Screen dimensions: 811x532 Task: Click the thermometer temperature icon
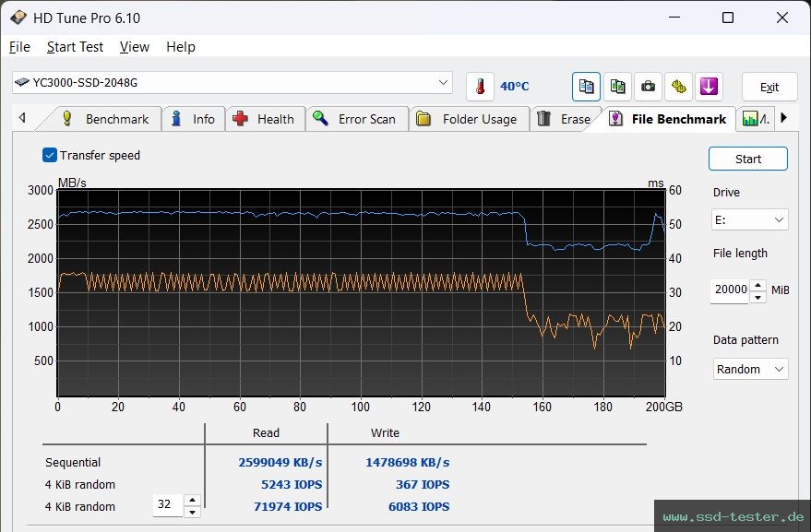click(481, 85)
